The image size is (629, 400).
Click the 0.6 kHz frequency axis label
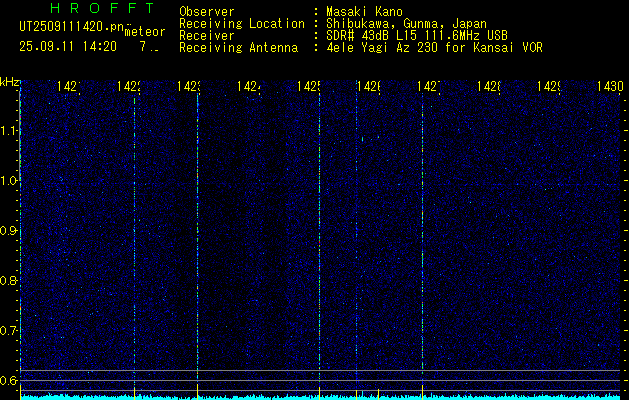click(x=9, y=380)
